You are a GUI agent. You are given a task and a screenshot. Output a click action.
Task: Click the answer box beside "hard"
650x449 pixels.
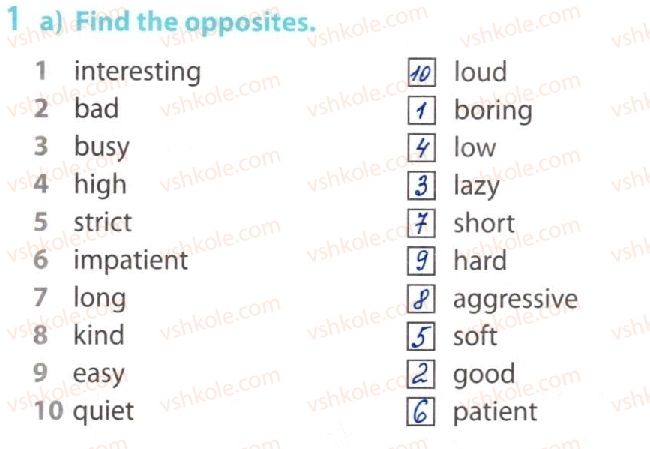[x=422, y=261]
